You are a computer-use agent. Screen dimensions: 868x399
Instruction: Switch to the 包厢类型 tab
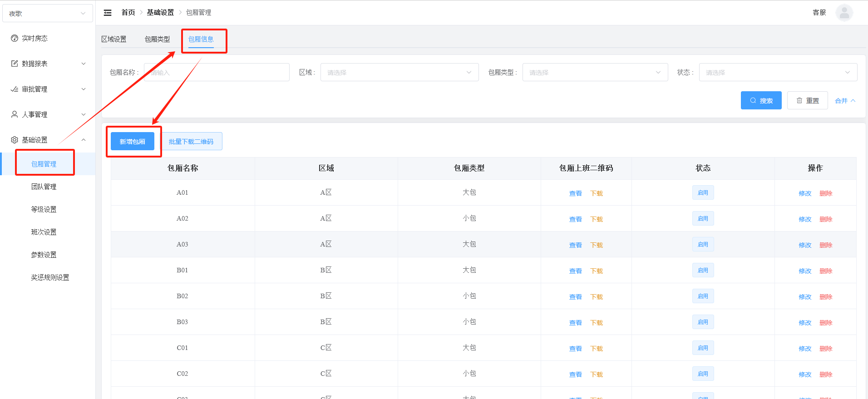(157, 39)
